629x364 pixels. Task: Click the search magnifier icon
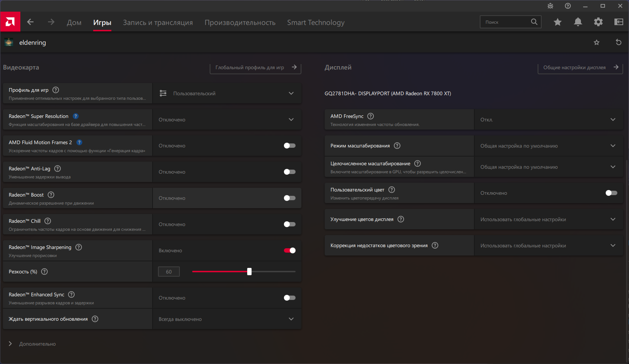click(534, 22)
